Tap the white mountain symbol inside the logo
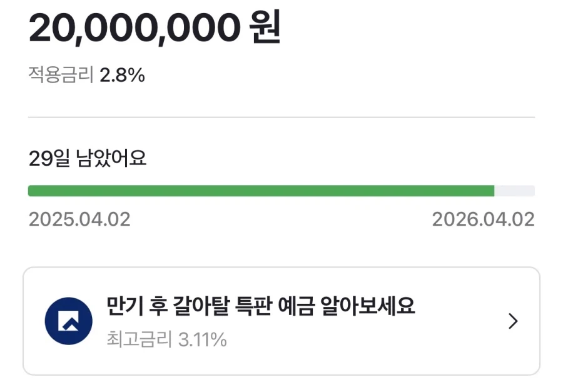Viewport: 563px width, 392px height. tap(69, 323)
